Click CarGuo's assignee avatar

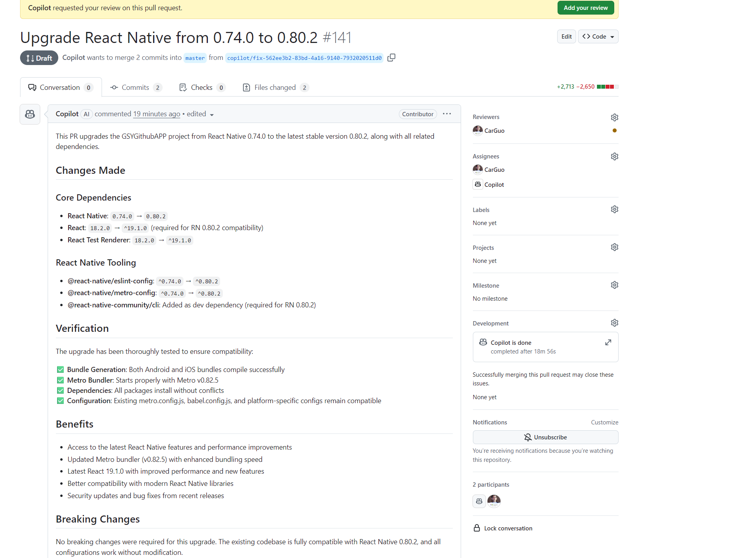(x=478, y=169)
